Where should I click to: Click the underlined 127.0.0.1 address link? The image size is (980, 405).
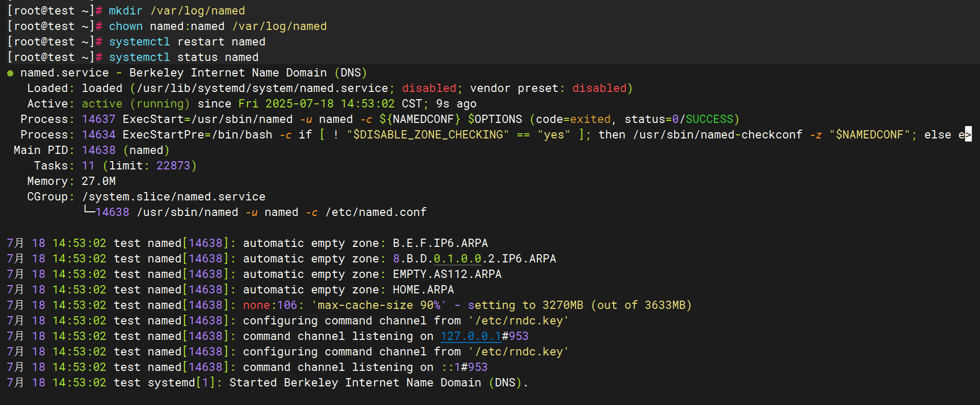pos(471,336)
